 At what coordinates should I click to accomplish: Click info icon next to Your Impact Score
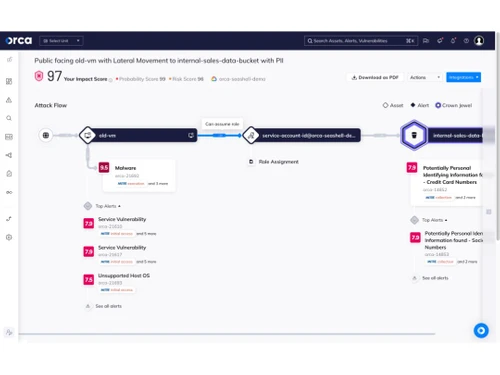coord(111,80)
